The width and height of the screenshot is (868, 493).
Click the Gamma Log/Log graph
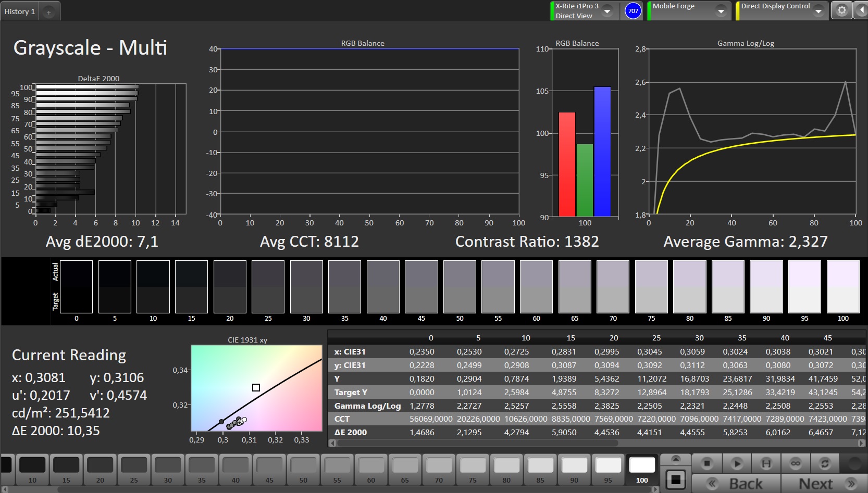click(752, 132)
